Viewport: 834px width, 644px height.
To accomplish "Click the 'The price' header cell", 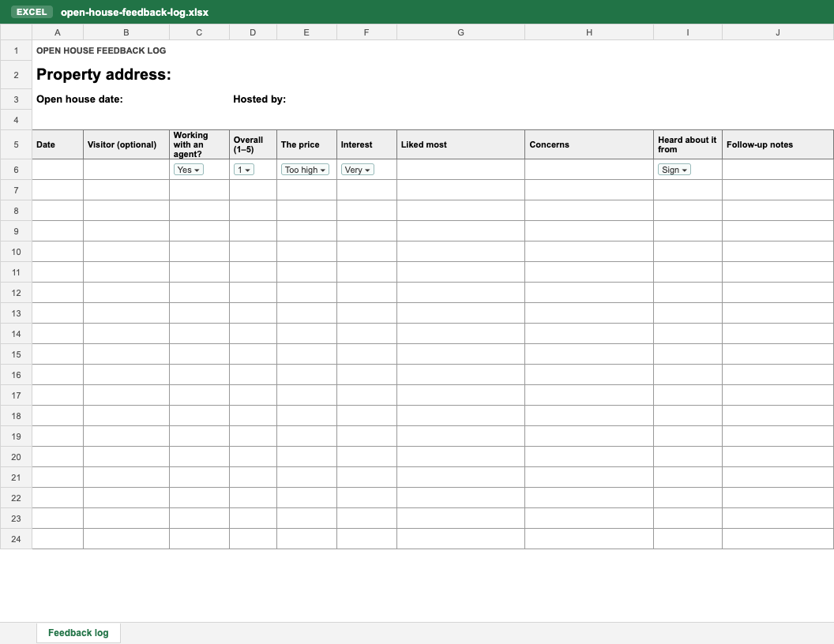I will [x=306, y=144].
